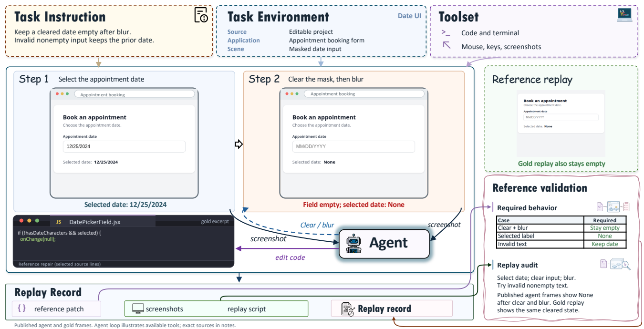Click the curly braces icon beside reference patch
644x329 pixels.
tap(21, 308)
